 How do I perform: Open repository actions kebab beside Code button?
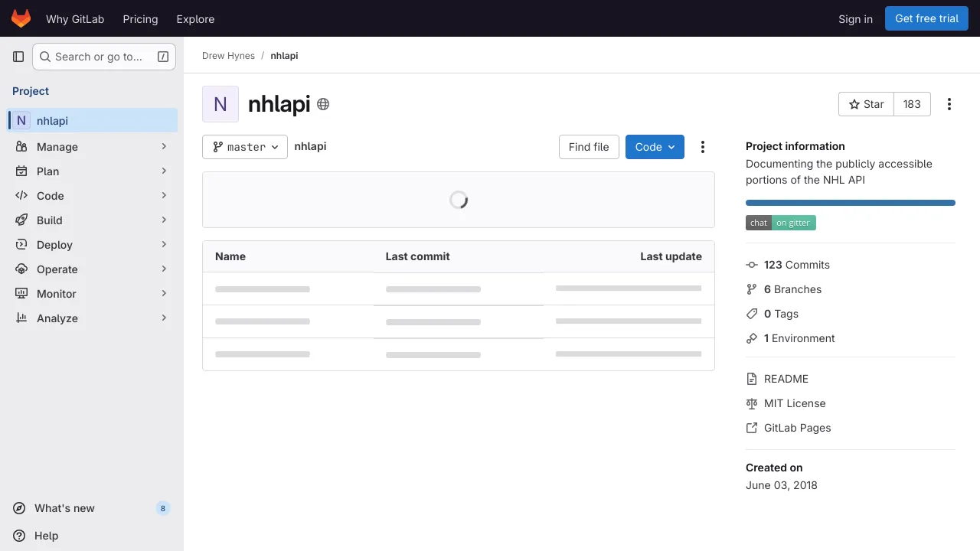point(703,147)
